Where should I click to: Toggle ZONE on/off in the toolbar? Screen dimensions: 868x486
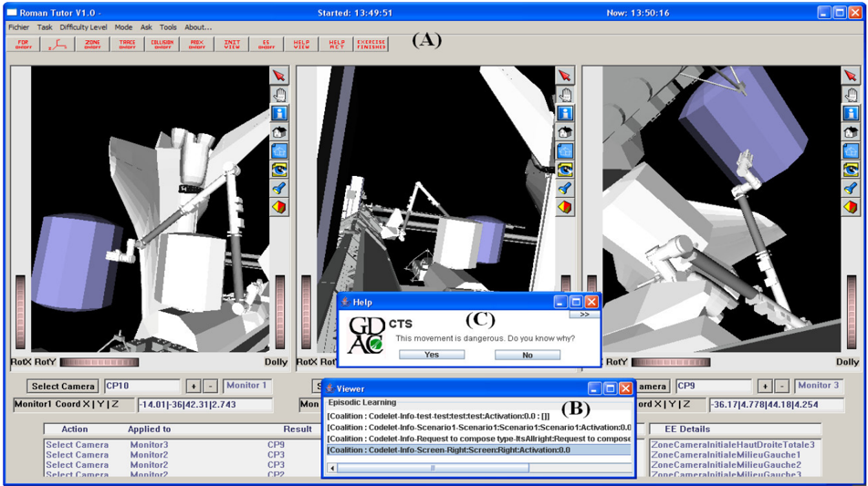[x=92, y=45]
